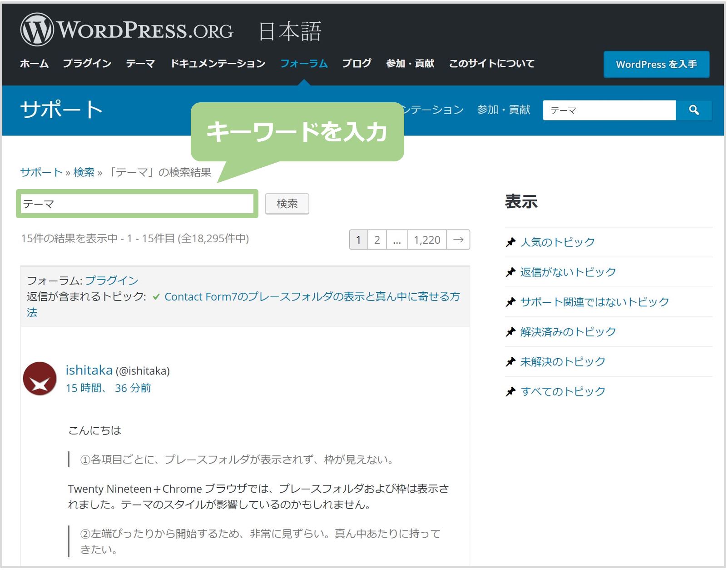This screenshot has height=570, width=728.
Task: Open the プラグイン menu in top navigation
Action: [87, 64]
